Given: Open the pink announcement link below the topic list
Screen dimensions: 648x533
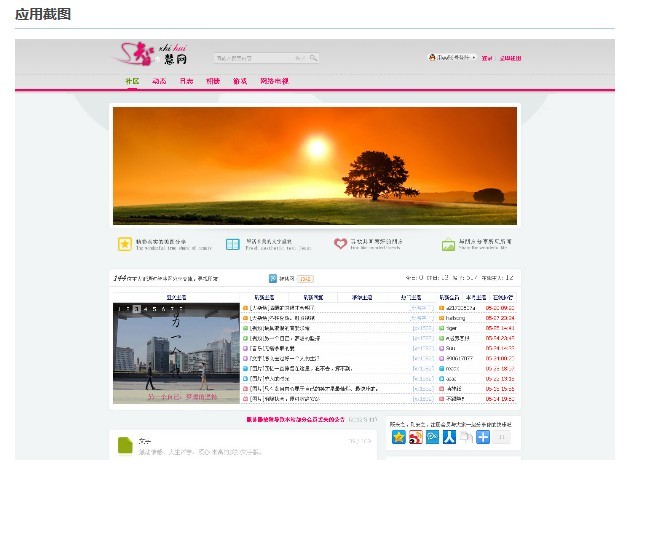Looking at the screenshot, I should (295, 419).
